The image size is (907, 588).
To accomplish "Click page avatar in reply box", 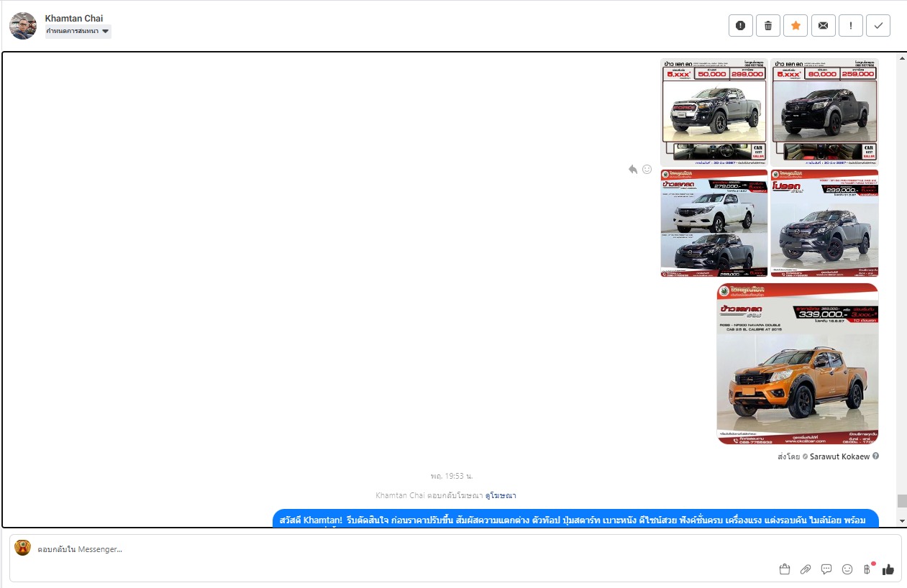I will [23, 548].
